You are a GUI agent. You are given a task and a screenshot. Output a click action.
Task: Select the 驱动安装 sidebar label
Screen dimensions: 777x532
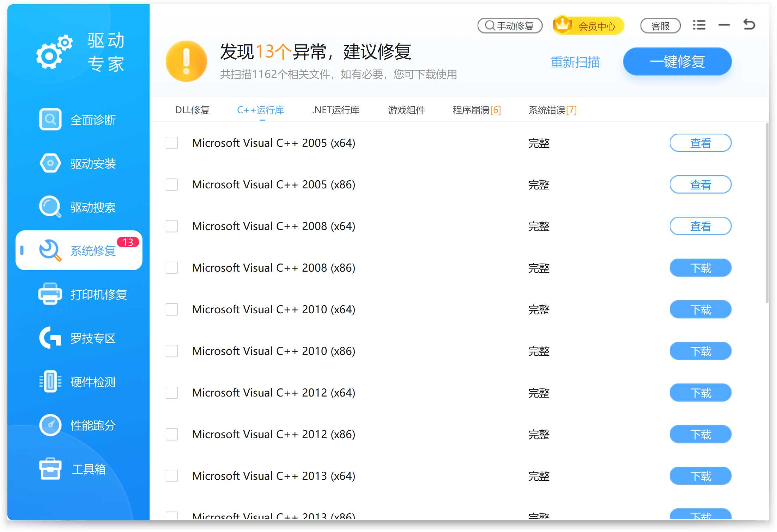click(x=93, y=164)
